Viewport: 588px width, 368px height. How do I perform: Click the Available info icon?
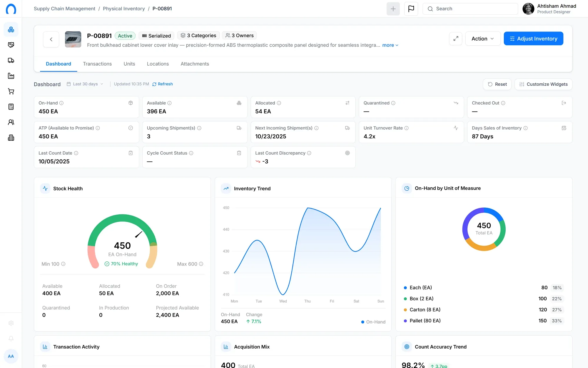169,103
